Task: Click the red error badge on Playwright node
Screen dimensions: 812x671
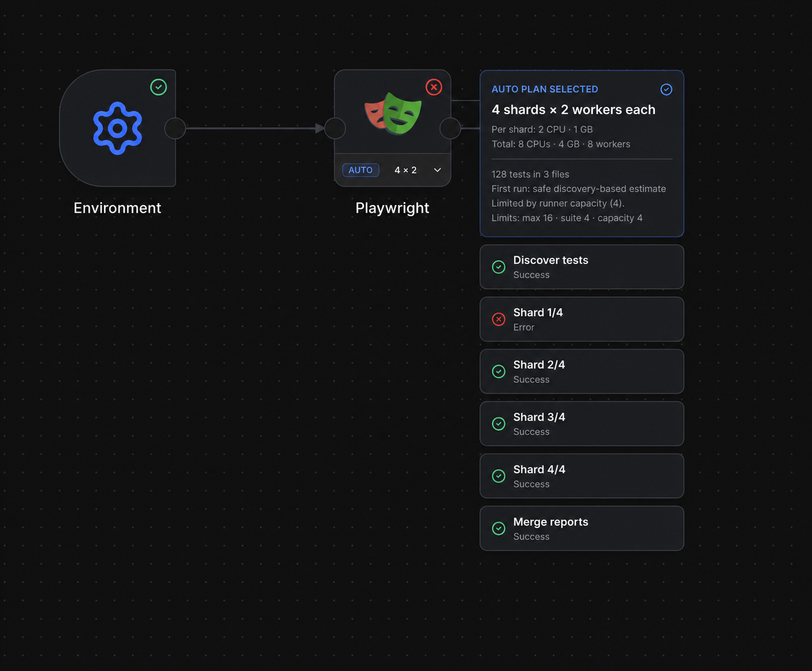Action: click(434, 87)
